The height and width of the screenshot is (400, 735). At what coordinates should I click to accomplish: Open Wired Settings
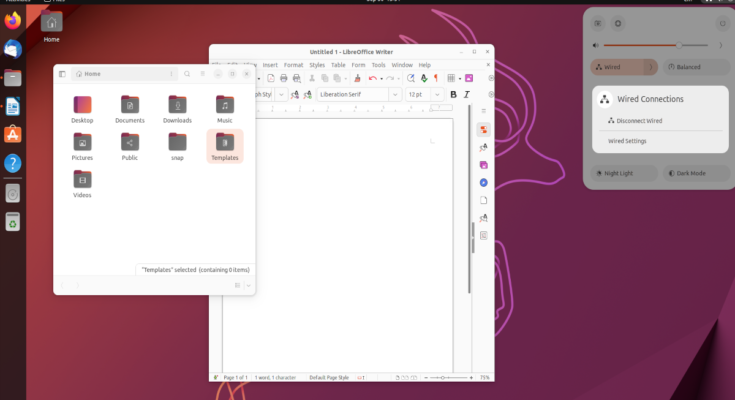(627, 141)
